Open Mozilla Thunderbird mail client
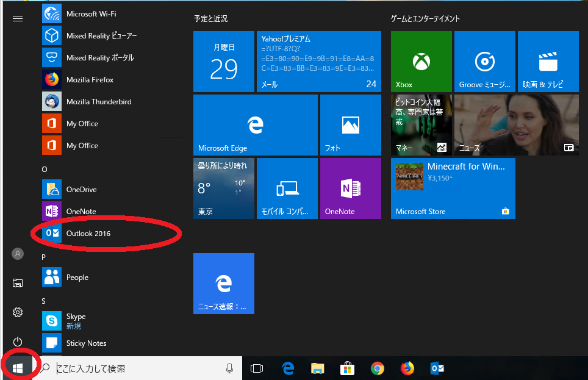The height and width of the screenshot is (380, 588). tap(112, 102)
